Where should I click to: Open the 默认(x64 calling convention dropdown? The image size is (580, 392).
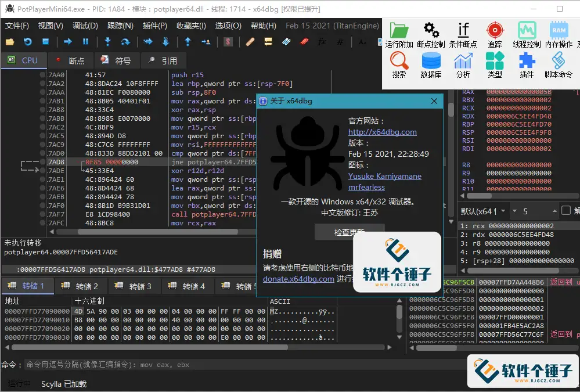[x=483, y=211]
